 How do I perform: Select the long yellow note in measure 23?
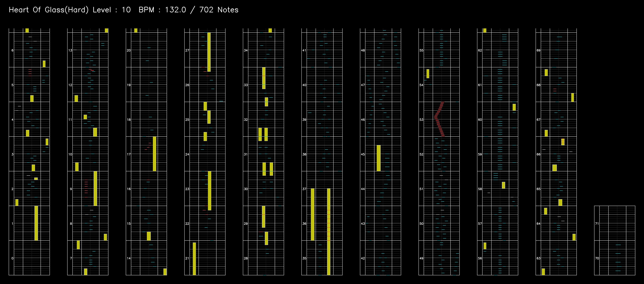coord(210,191)
